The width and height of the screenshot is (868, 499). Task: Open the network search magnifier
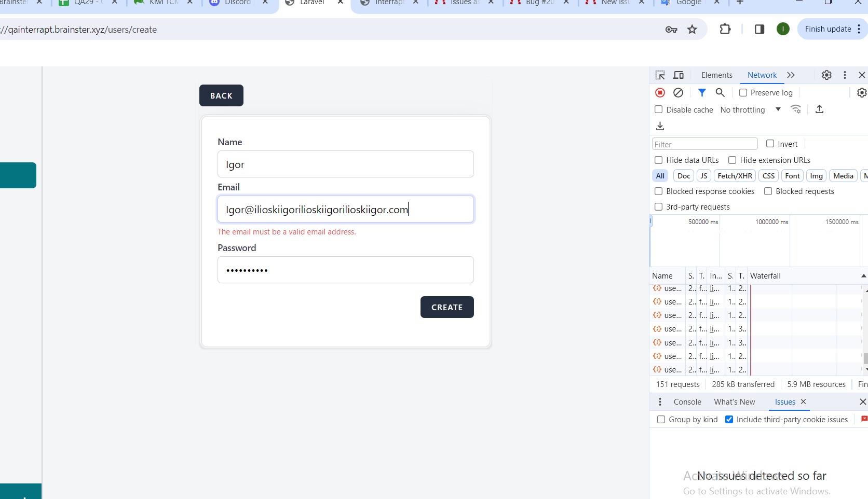click(x=720, y=93)
